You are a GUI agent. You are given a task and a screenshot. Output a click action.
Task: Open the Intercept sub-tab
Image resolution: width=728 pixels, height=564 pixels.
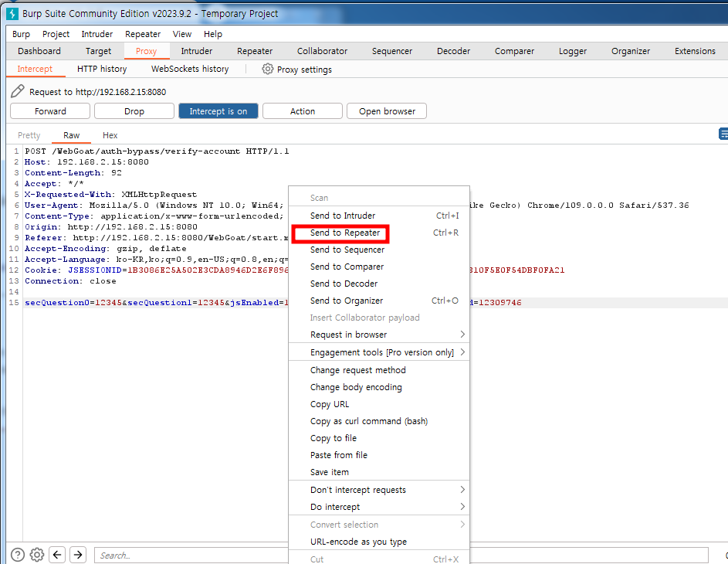35,69
